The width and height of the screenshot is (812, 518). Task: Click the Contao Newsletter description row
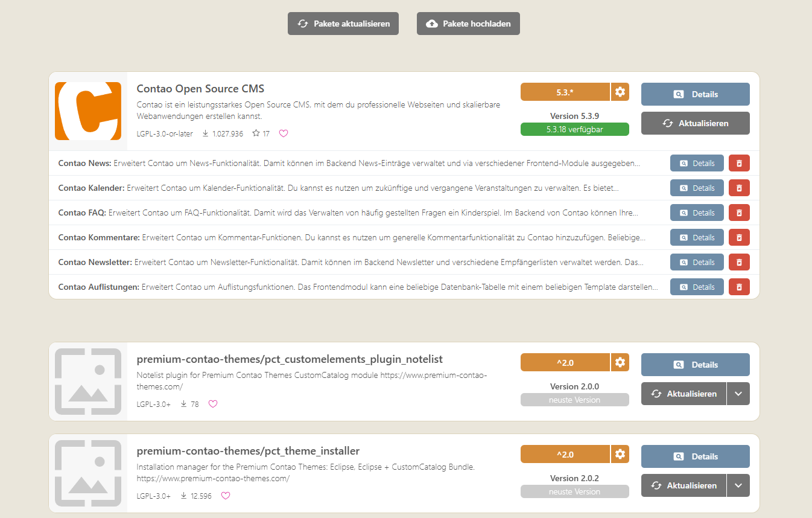pyautogui.click(x=351, y=262)
